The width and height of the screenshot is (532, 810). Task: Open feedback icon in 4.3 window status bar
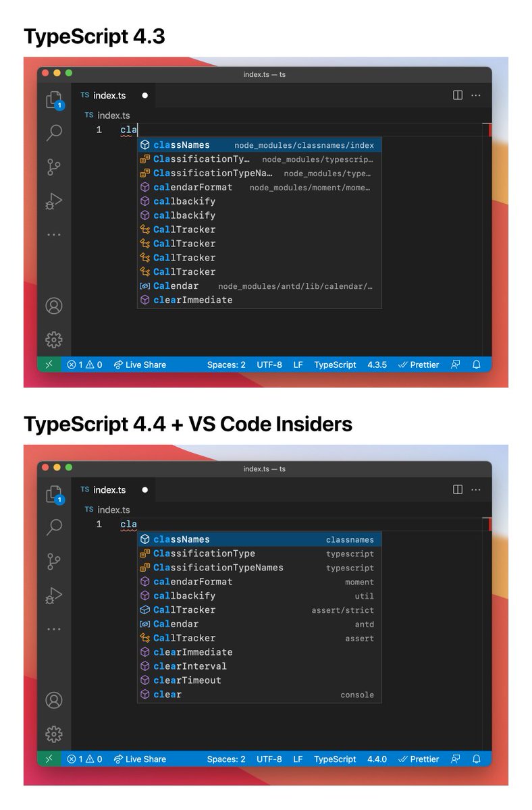pyautogui.click(x=456, y=364)
